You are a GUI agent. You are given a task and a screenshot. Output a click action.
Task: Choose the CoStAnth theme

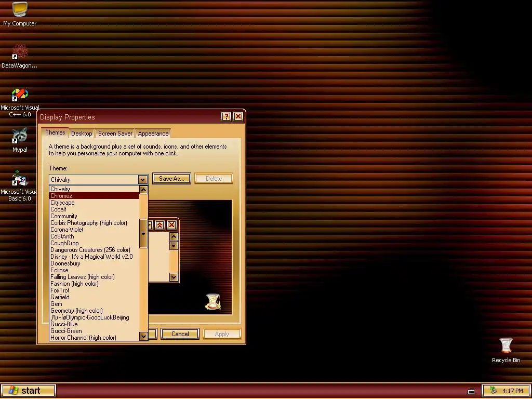pyautogui.click(x=95, y=236)
